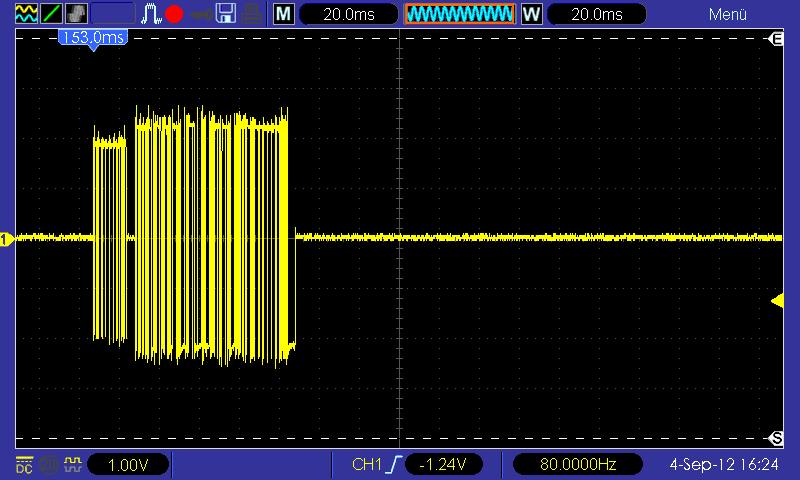Click the E marker on the upper dashed line

777,39
